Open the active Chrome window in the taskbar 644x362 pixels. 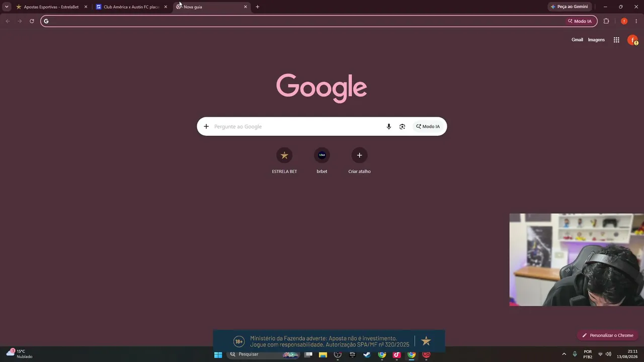[x=412, y=354]
